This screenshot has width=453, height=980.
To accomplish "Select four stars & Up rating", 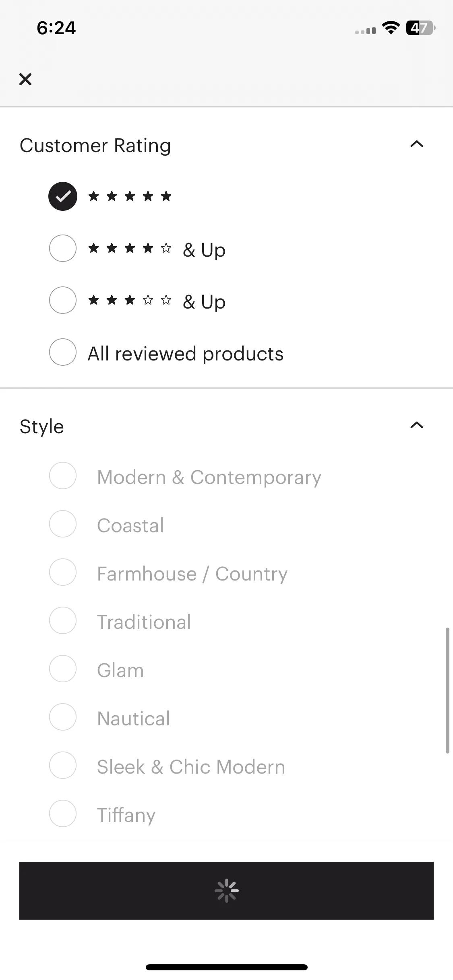I will [63, 248].
